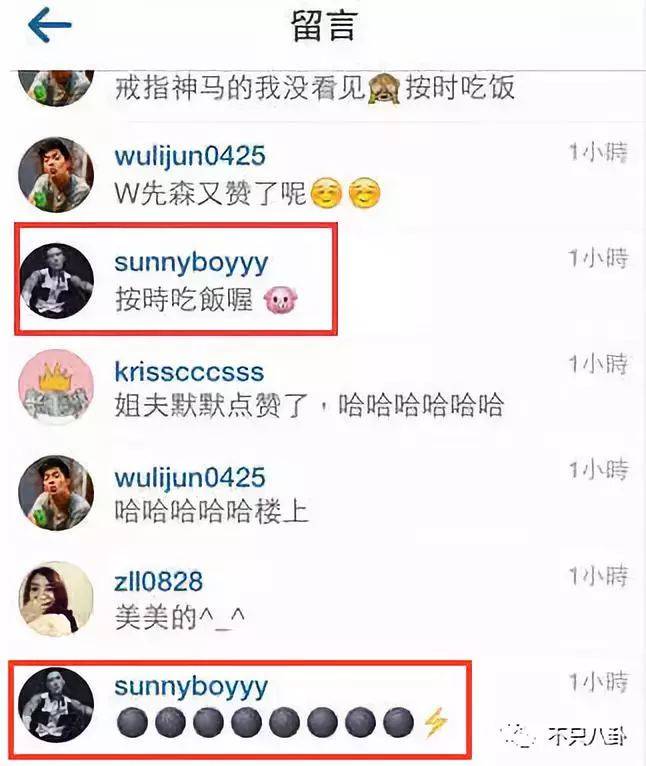
Task: Tap the lightning bolt emoji
Action: point(434,723)
